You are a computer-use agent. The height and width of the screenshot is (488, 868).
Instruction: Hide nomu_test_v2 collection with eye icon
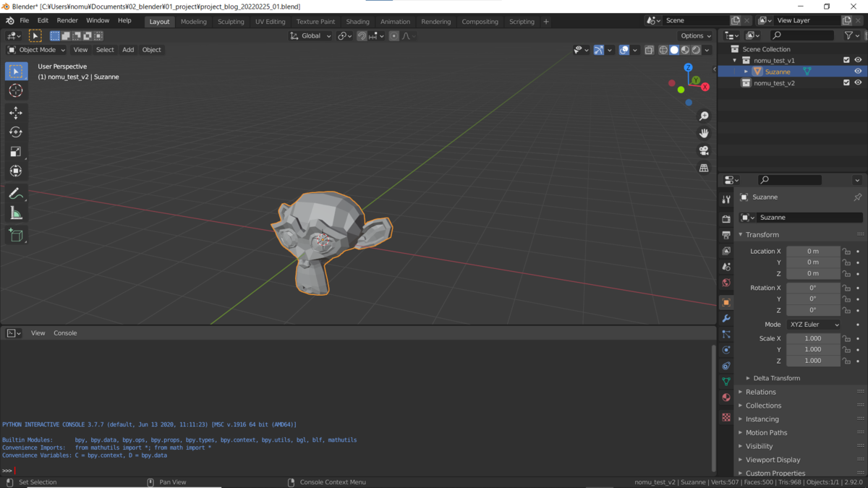[x=858, y=83]
